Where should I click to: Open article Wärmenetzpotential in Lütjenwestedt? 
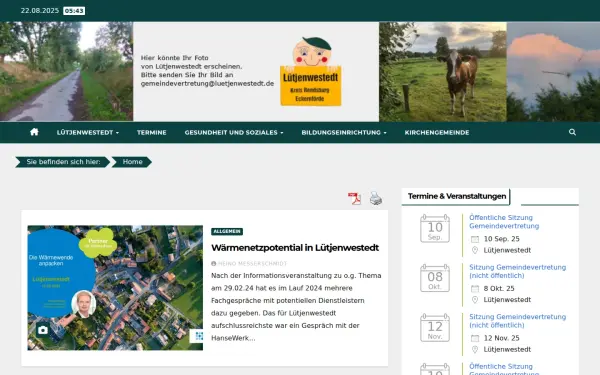[x=295, y=248]
